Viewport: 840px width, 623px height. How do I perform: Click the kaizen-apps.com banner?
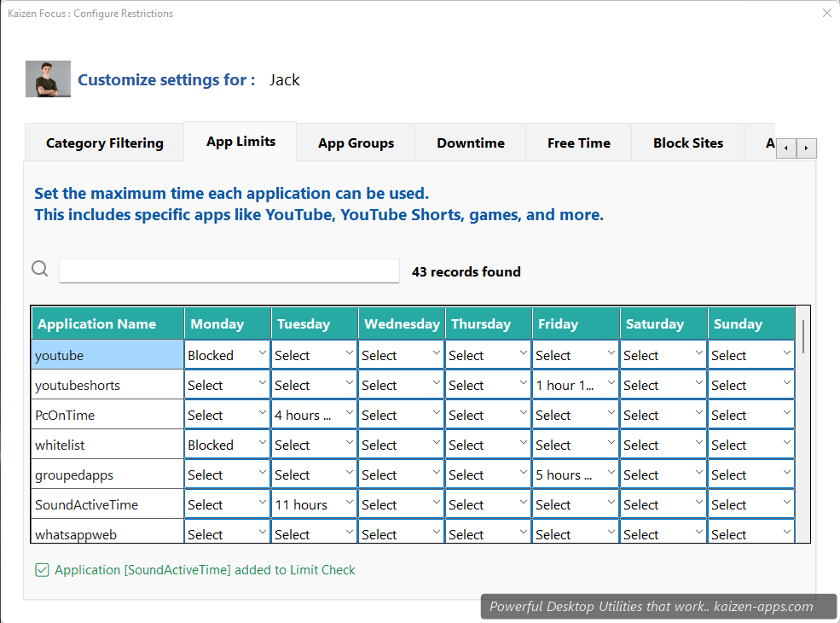pyautogui.click(x=658, y=606)
